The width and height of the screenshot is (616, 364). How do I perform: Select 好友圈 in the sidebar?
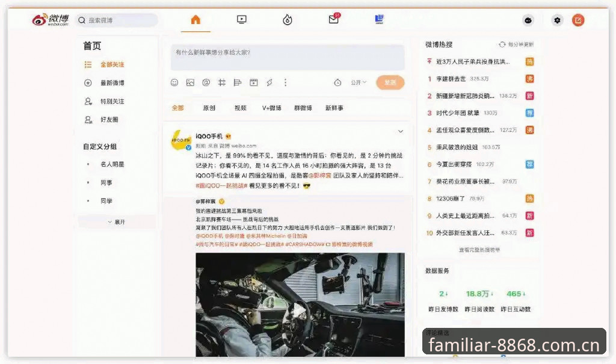[x=109, y=120]
